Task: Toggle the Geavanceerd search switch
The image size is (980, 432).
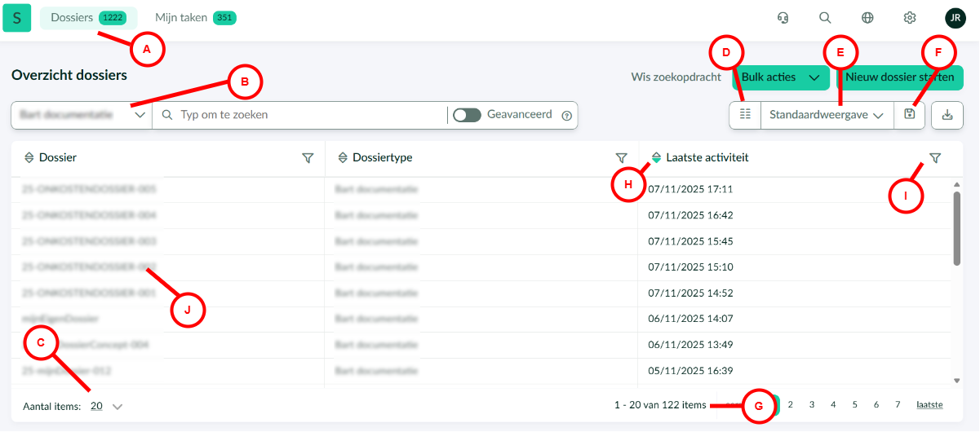Action: pos(467,115)
